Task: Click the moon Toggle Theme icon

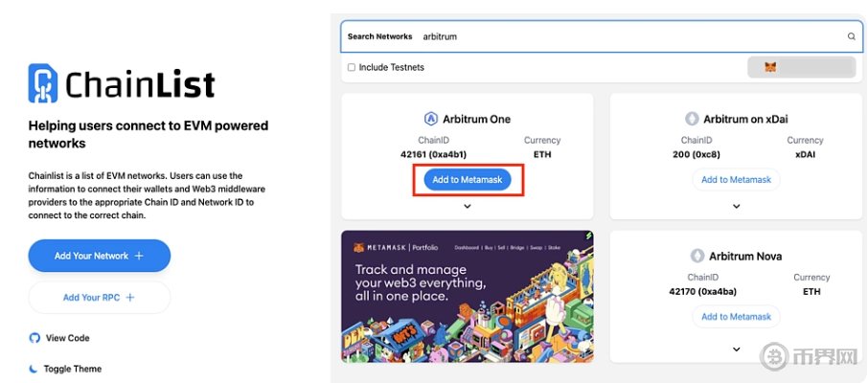Action: coord(34,369)
